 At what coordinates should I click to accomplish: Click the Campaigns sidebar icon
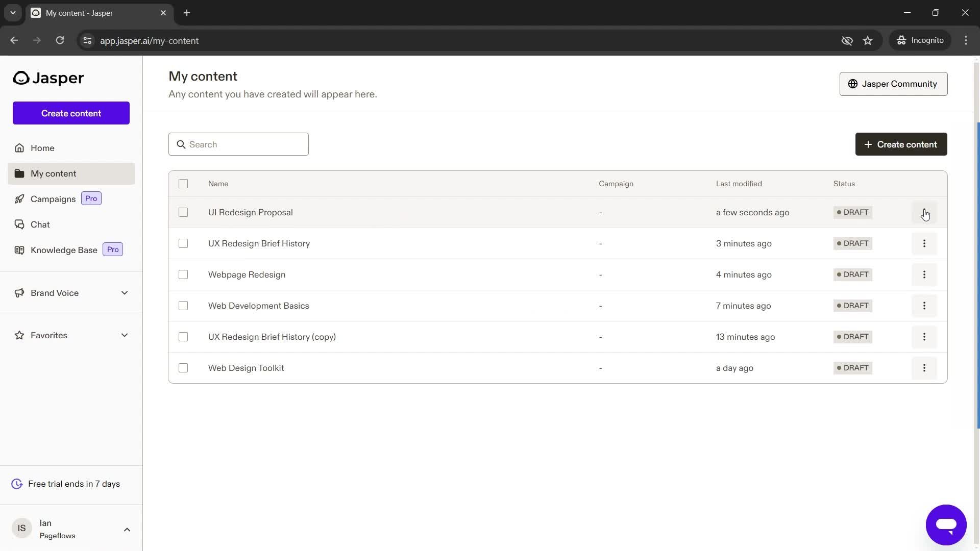(x=19, y=198)
